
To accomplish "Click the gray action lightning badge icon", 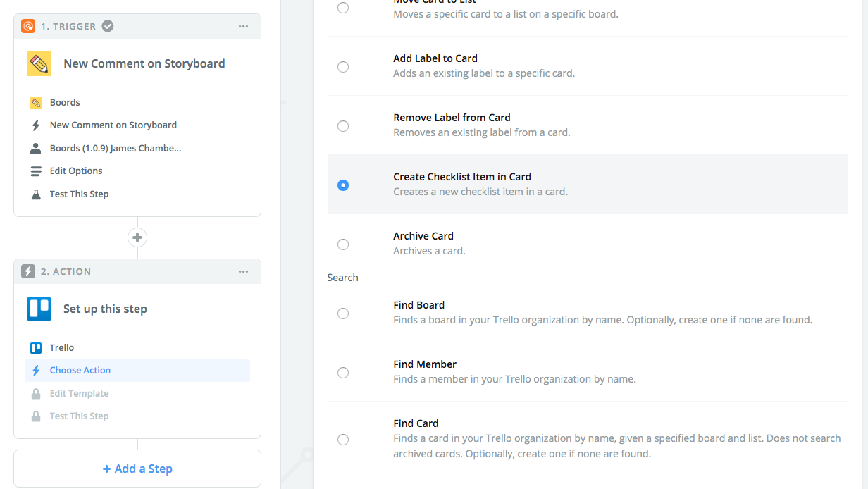I will pyautogui.click(x=28, y=271).
